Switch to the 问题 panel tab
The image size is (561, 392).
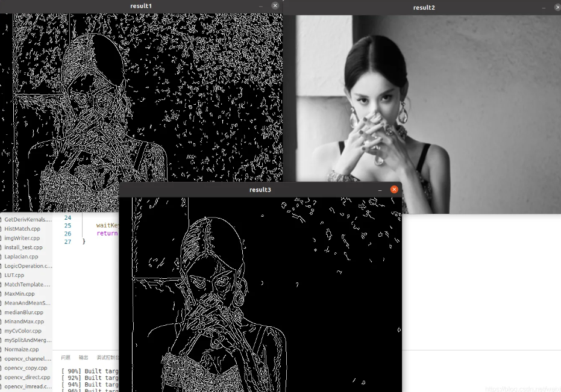tap(66, 357)
